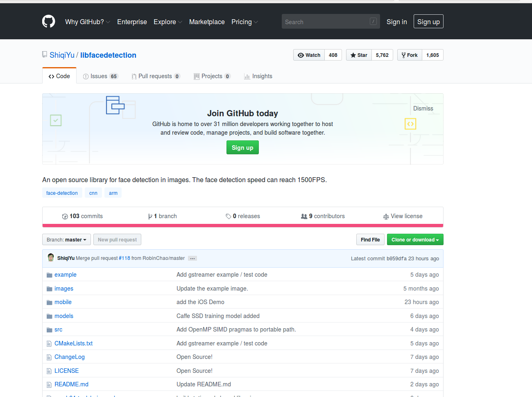Viewport: 532px width, 397px height.
Task: Open the 'add the iOS Demo' commit message
Action: [x=200, y=302]
